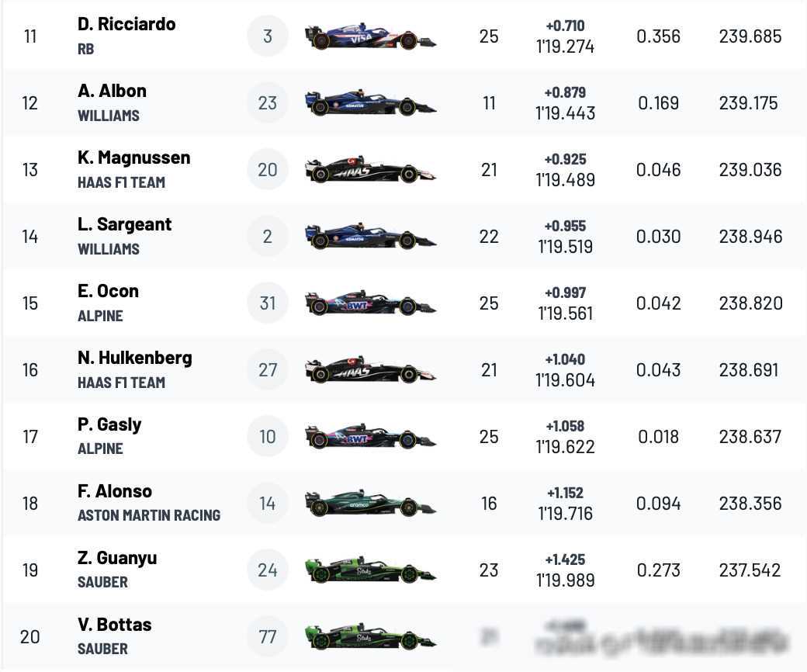Click Albon's Williams car image

(370, 103)
